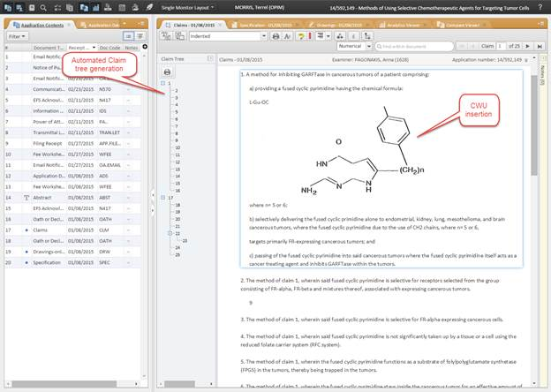Select the Application Data tab
Image resolution: width=551 pixels, height=392 pixels.
tap(100, 25)
